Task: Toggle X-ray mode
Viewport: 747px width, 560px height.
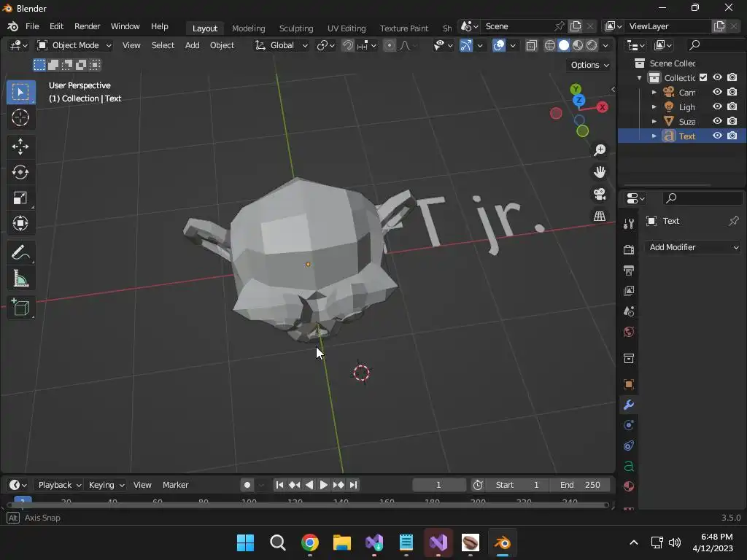Action: point(531,45)
